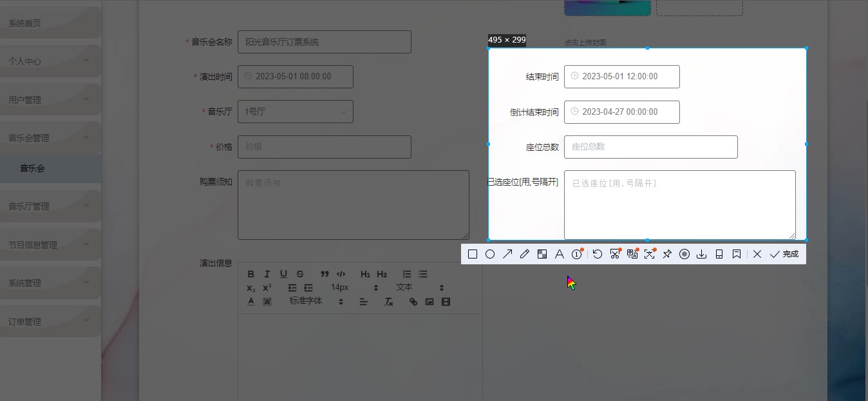Expand the 订单管理 sidebar menu
Screen dimensions: 868x401
(x=50, y=322)
